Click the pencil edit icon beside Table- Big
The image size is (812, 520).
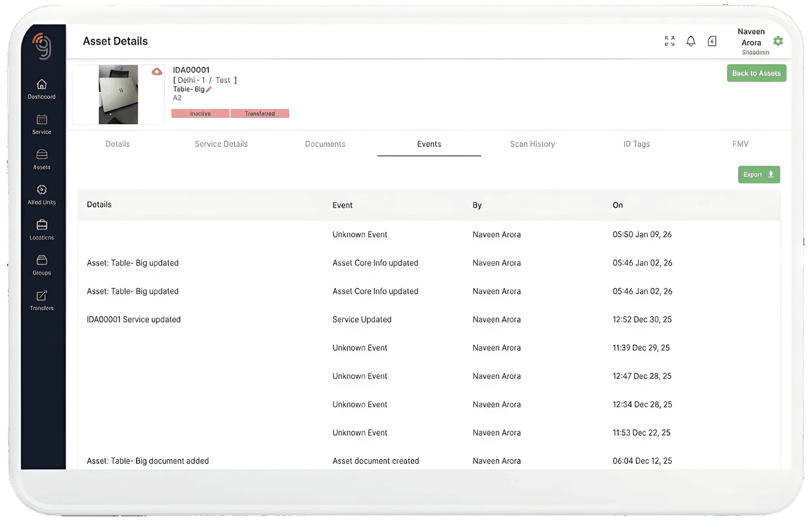tap(209, 89)
